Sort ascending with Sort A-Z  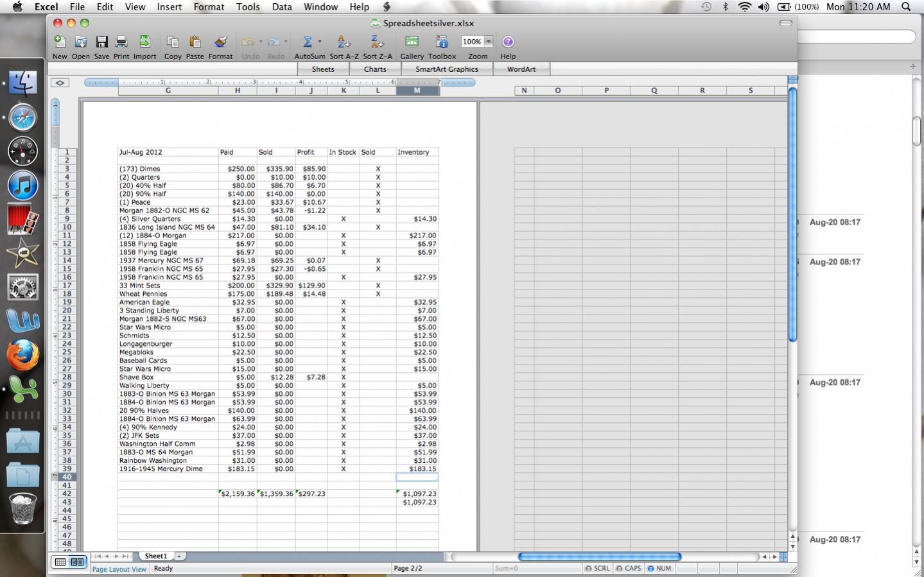click(344, 42)
